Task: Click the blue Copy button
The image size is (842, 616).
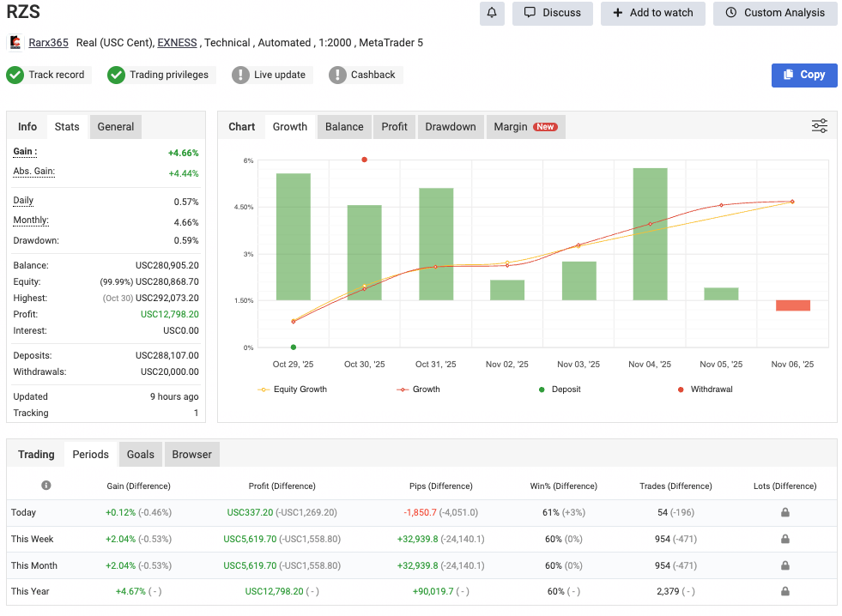Action: point(803,75)
